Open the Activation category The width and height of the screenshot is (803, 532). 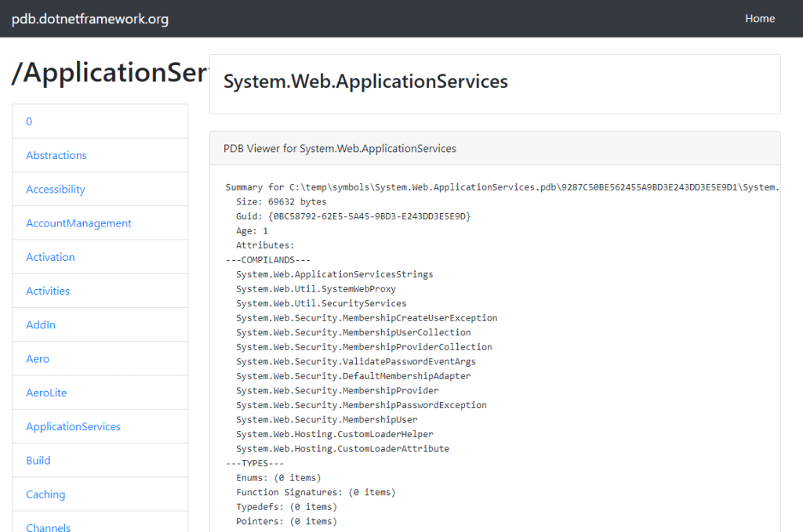[50, 257]
